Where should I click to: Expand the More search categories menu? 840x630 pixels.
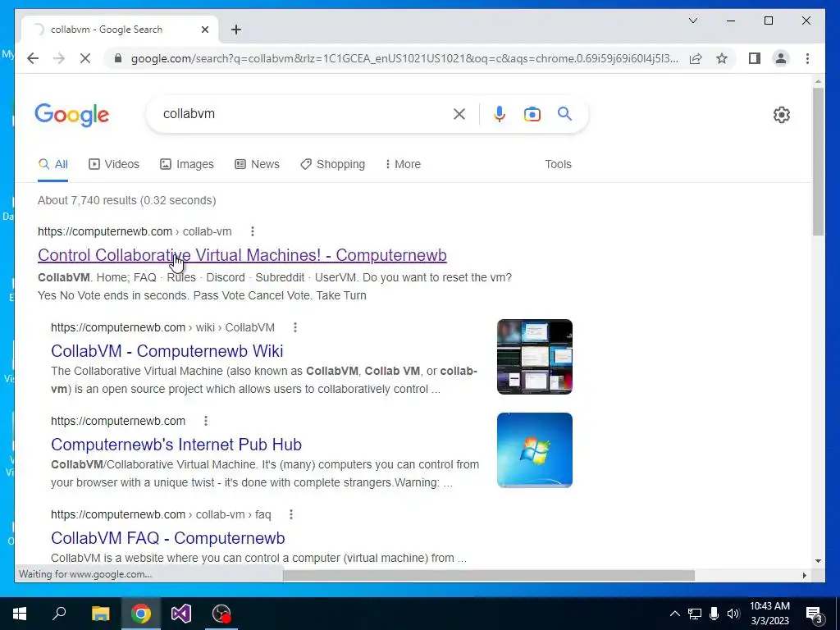pyautogui.click(x=403, y=164)
